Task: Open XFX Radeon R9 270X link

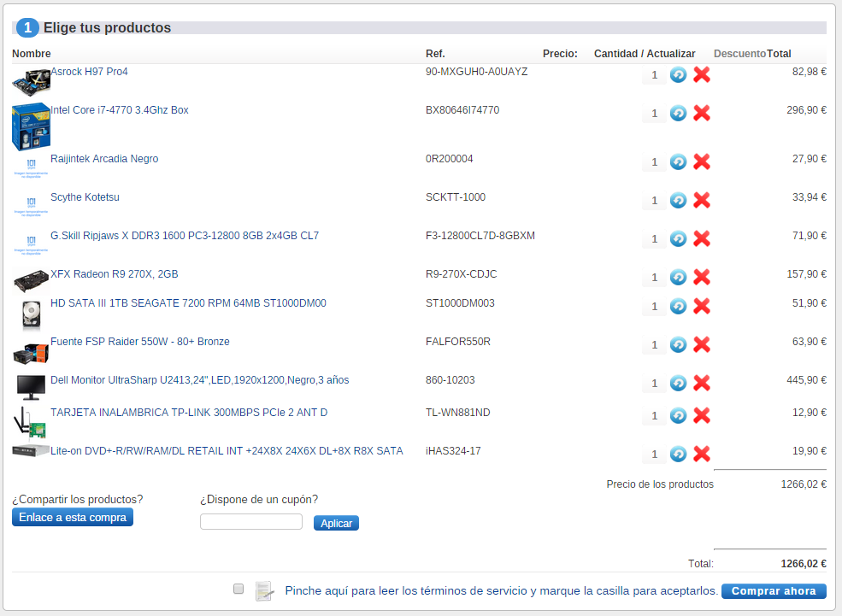Action: click(115, 274)
